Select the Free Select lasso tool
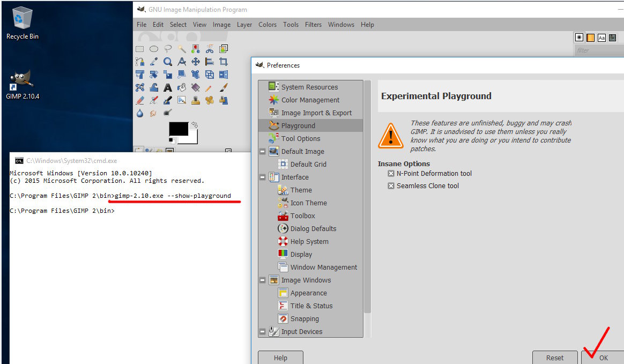The width and height of the screenshot is (624, 364). pyautogui.click(x=168, y=49)
